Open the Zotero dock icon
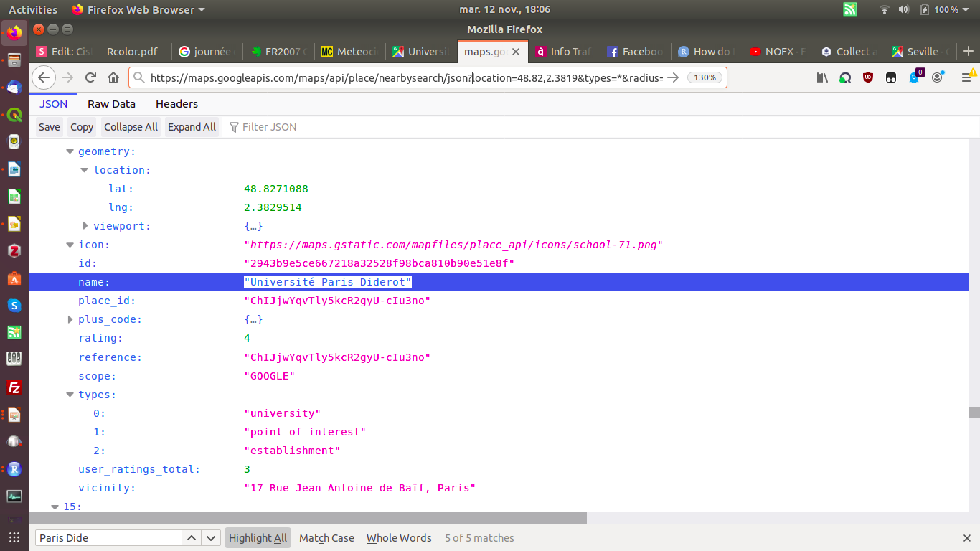The image size is (980, 551). click(14, 251)
